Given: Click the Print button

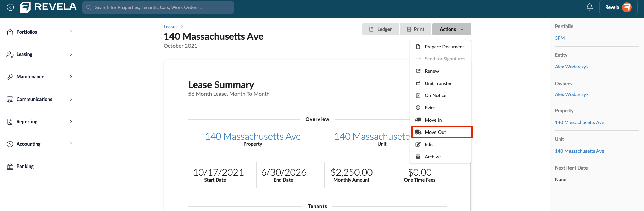Looking at the screenshot, I should (x=415, y=29).
